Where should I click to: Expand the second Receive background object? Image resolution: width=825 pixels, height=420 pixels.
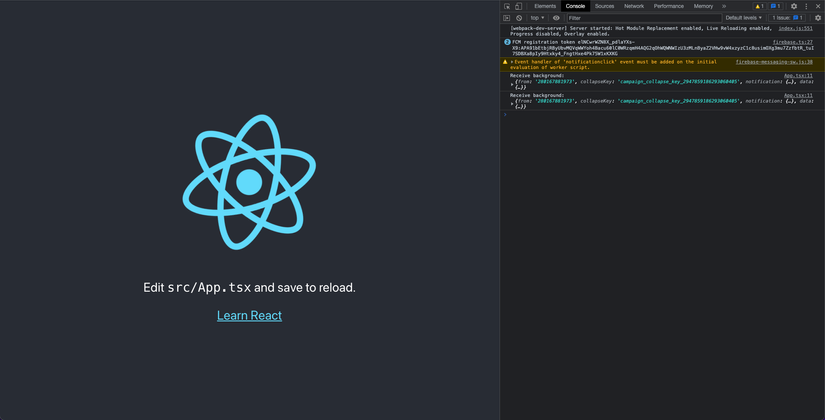coord(512,104)
